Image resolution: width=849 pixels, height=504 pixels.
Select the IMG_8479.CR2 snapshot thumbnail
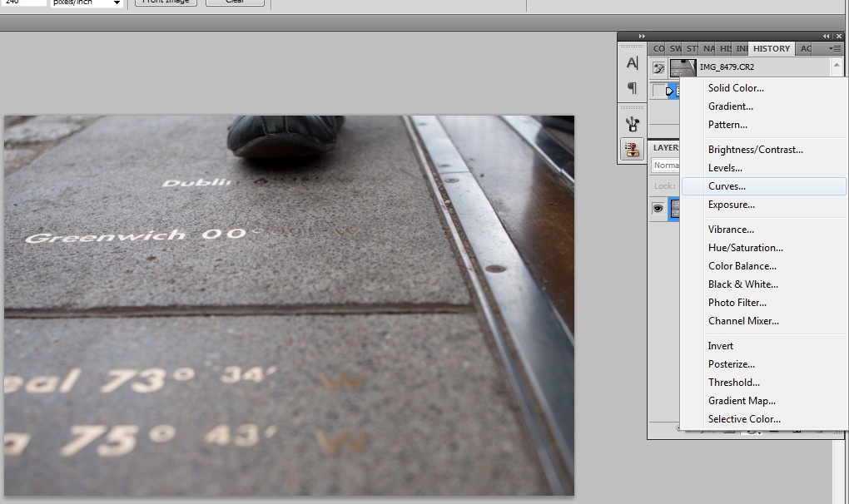[683, 67]
